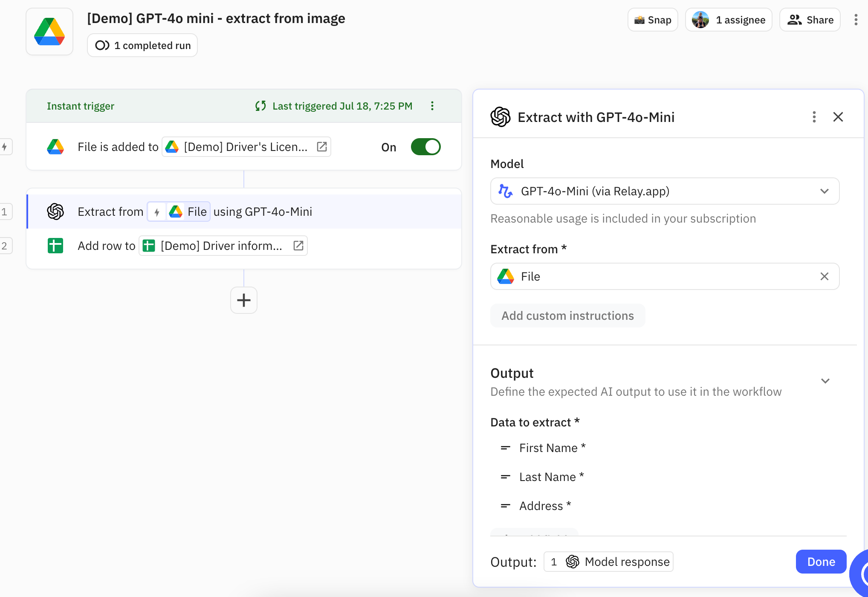Image resolution: width=868 pixels, height=597 pixels.
Task: Click the [Demo] Driver inform... sheet chip
Action: tap(223, 246)
